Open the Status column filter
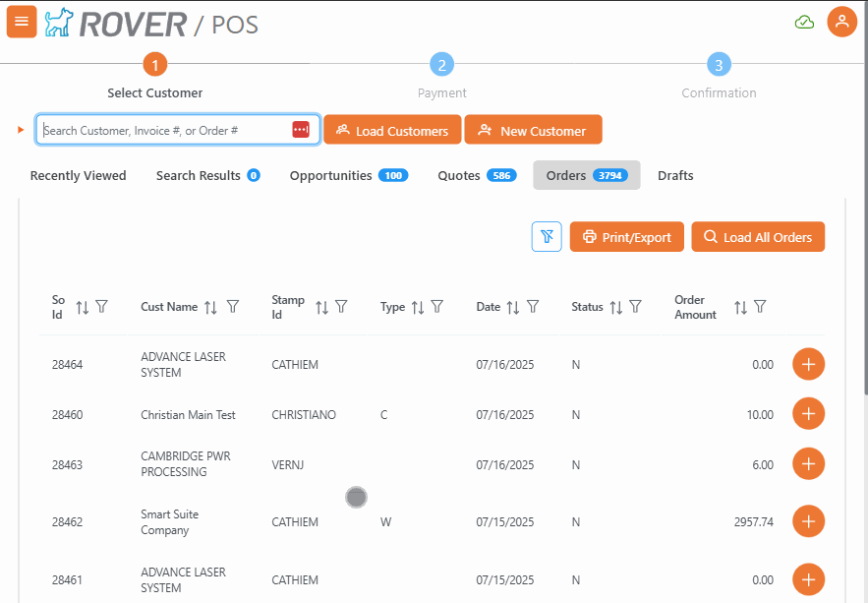The image size is (868, 603). tap(636, 307)
